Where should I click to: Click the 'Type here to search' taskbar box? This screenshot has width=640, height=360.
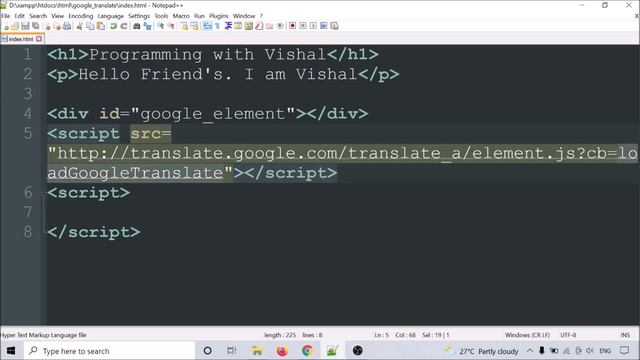point(109,351)
